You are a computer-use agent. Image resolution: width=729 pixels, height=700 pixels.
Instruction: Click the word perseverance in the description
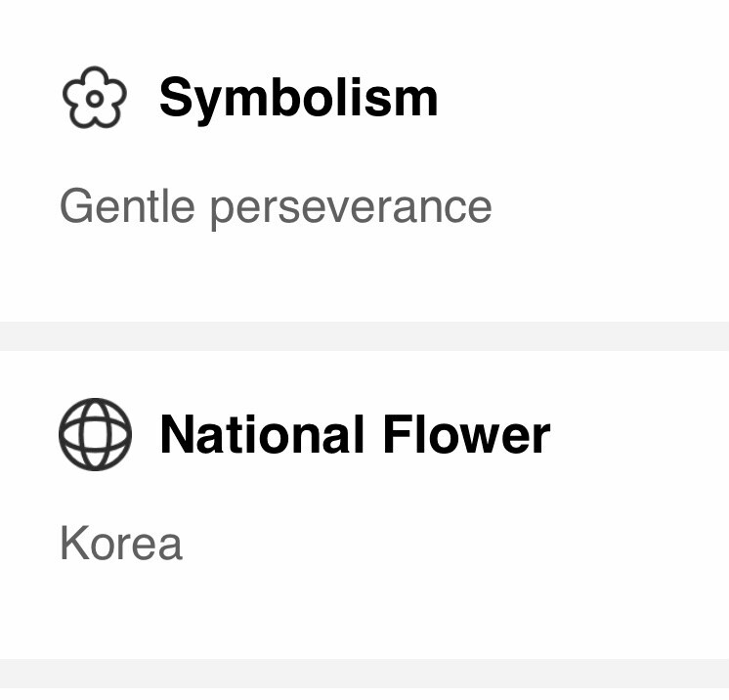(x=351, y=209)
